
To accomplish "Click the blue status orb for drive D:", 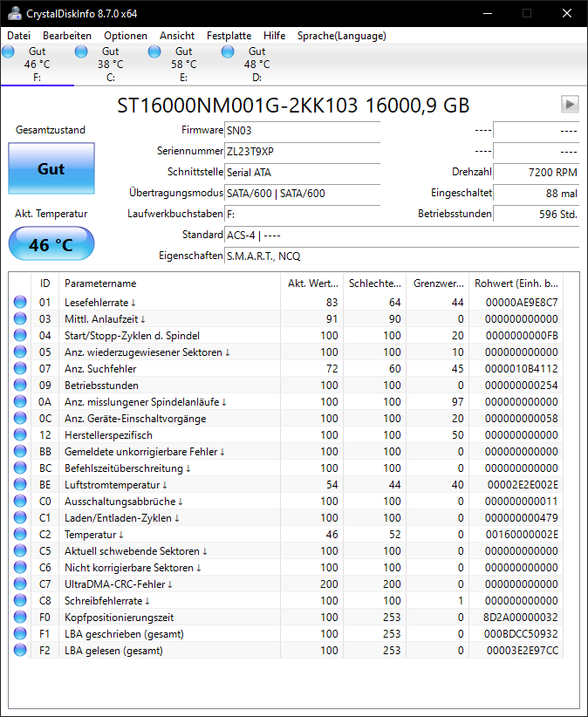I will [228, 51].
